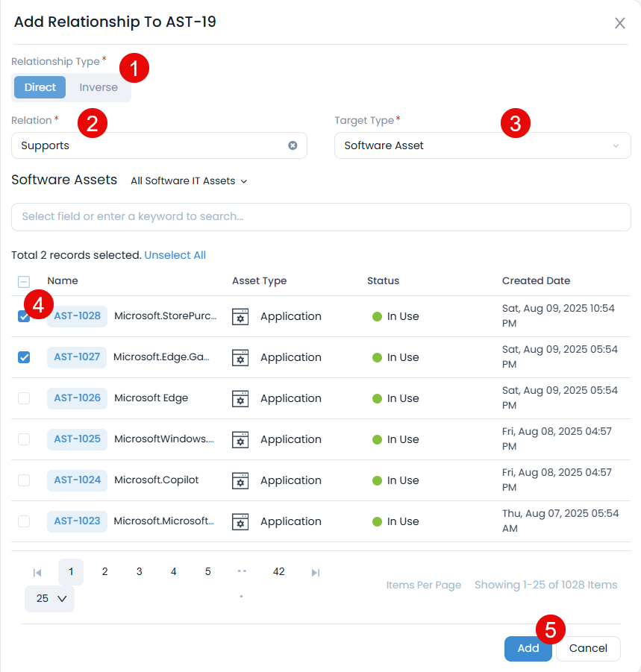641x672 pixels.
Task: Click the Application icon for AST-1026
Action: [x=240, y=398]
